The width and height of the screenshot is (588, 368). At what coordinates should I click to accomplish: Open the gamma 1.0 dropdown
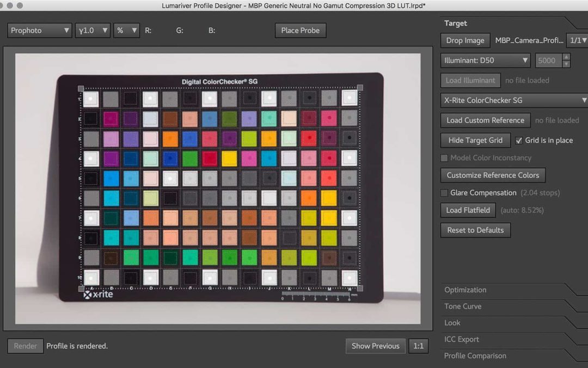[92, 31]
